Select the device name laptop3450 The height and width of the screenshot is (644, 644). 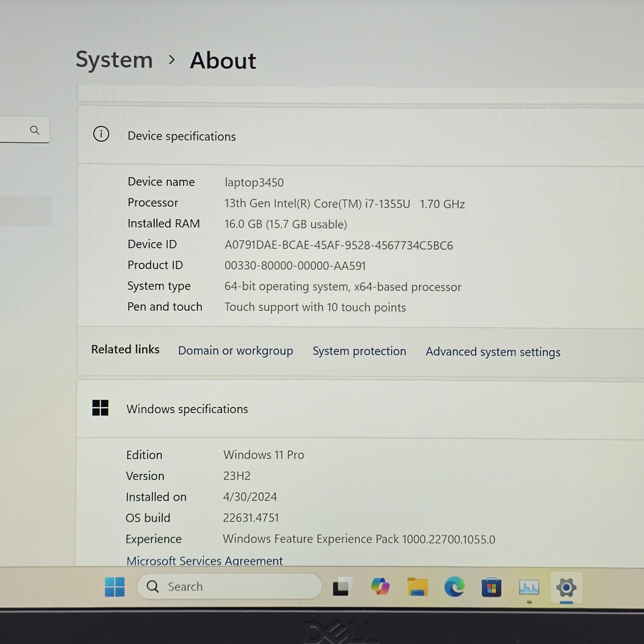coord(254,183)
